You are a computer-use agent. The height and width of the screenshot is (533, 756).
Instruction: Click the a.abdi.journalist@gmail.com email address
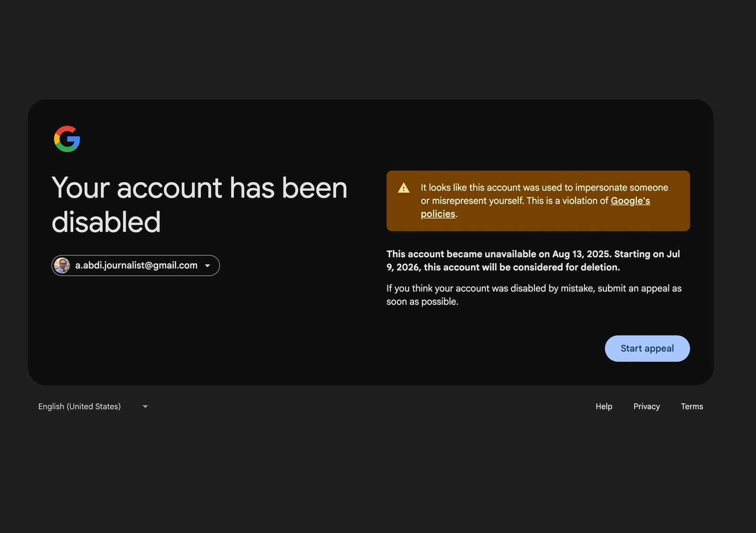click(x=136, y=265)
